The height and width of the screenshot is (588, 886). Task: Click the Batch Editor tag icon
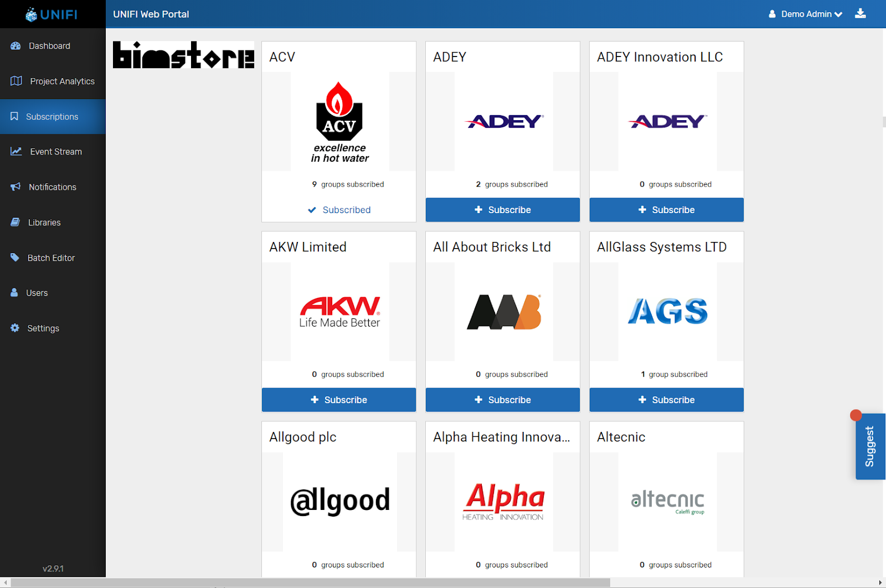pos(15,257)
